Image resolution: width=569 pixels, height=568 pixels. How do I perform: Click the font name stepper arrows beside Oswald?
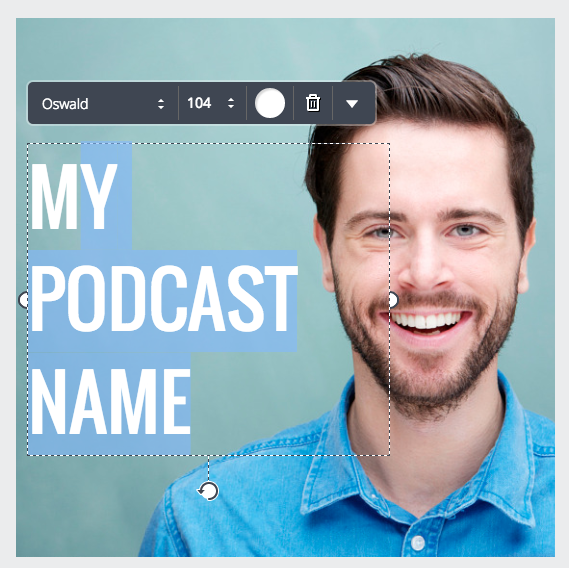161,104
